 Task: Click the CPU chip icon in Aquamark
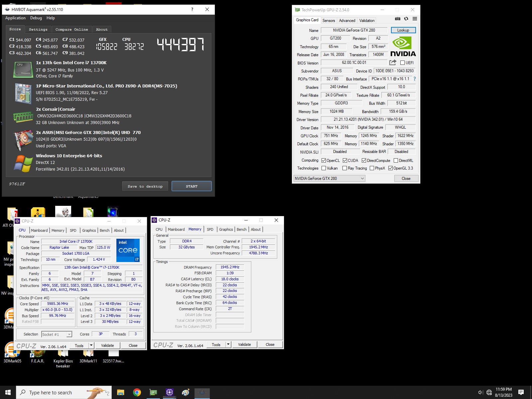[23, 69]
